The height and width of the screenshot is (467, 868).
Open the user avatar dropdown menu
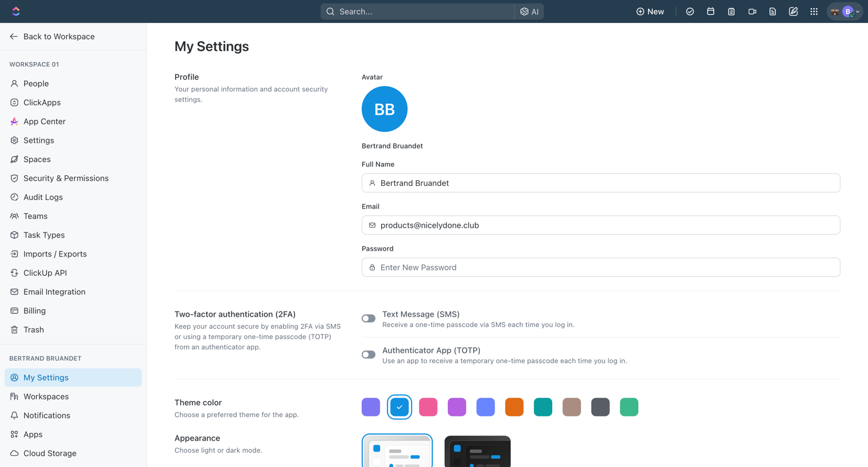(x=845, y=11)
